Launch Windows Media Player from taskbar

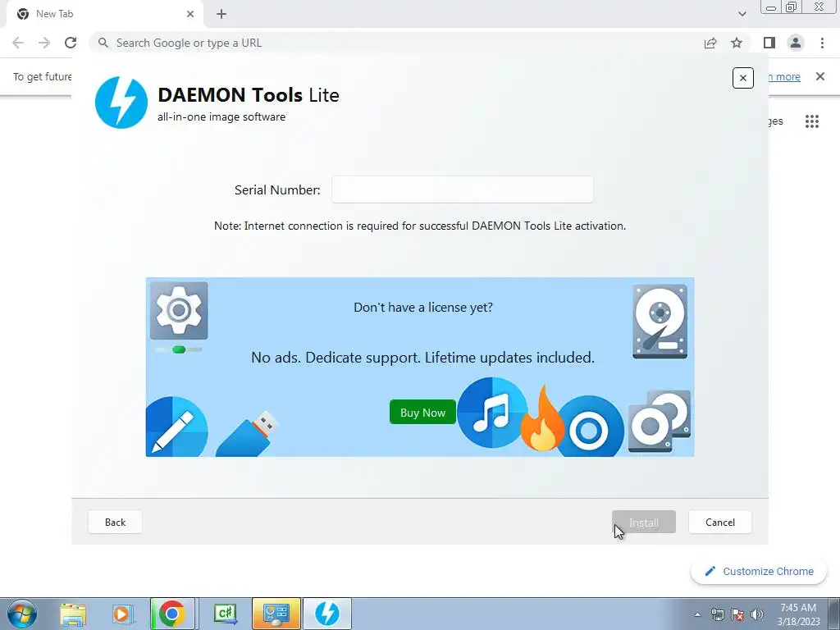click(122, 614)
